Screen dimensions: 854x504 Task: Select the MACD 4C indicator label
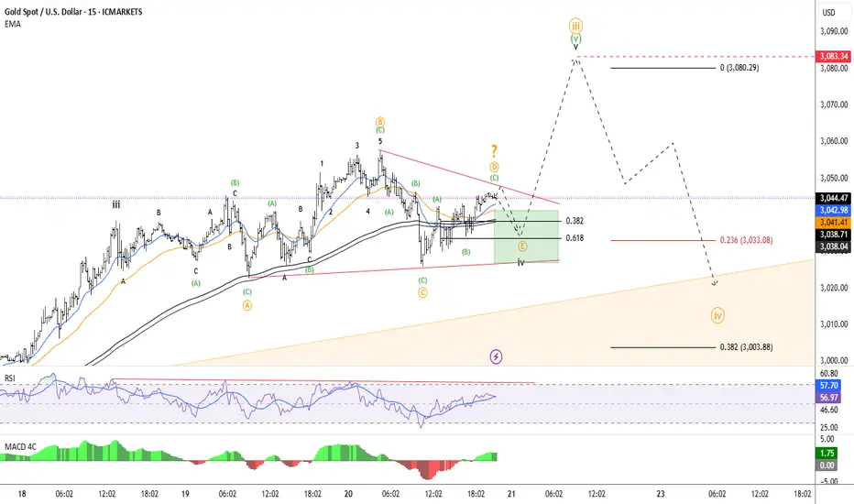click(21, 447)
